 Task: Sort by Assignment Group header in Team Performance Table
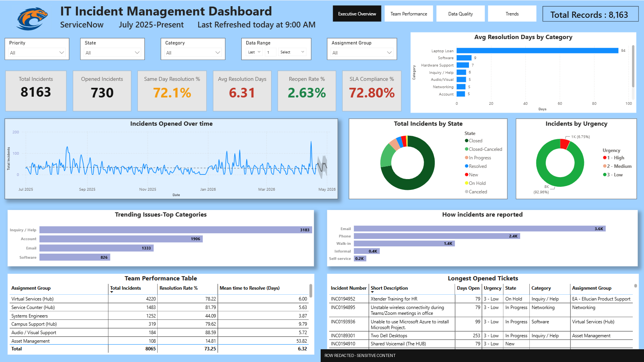pyautogui.click(x=31, y=288)
